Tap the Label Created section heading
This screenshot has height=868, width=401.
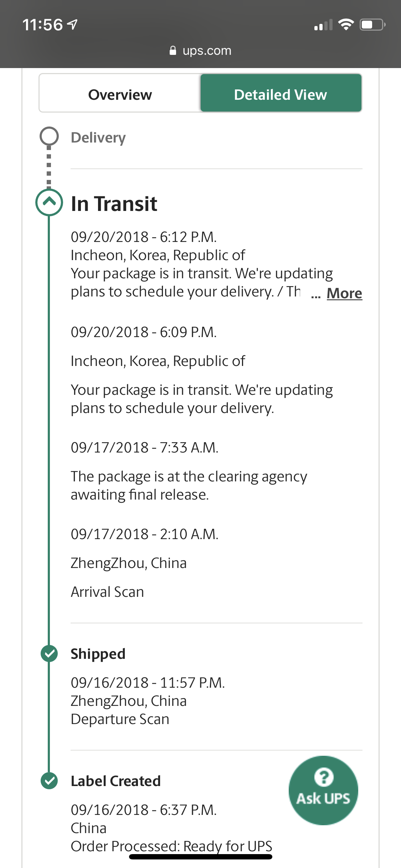115,781
